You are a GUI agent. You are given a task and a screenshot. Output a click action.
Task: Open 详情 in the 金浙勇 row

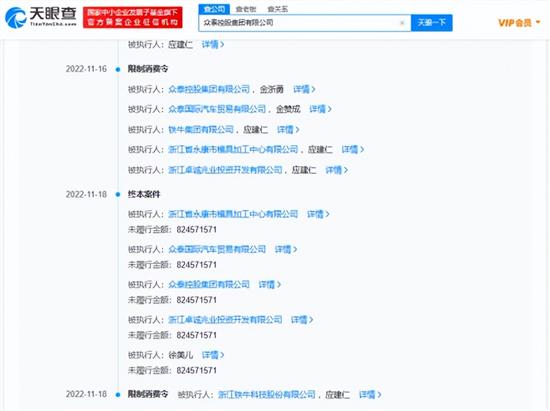pyautogui.click(x=304, y=89)
